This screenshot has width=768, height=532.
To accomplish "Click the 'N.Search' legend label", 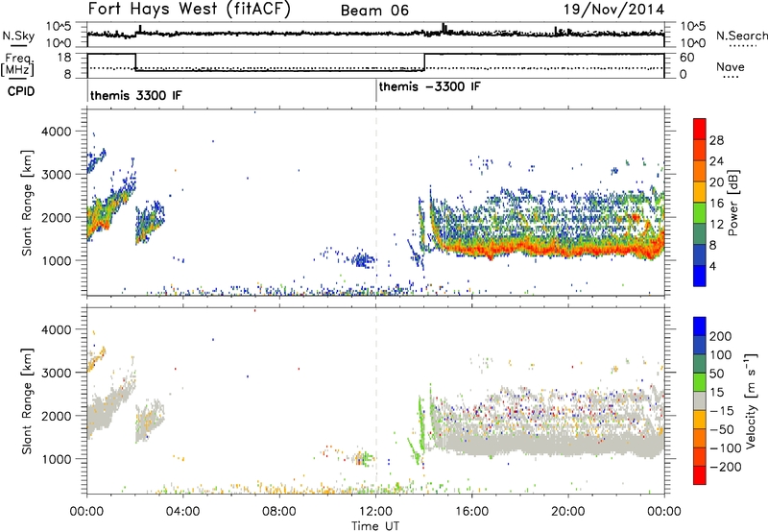I will point(742,36).
